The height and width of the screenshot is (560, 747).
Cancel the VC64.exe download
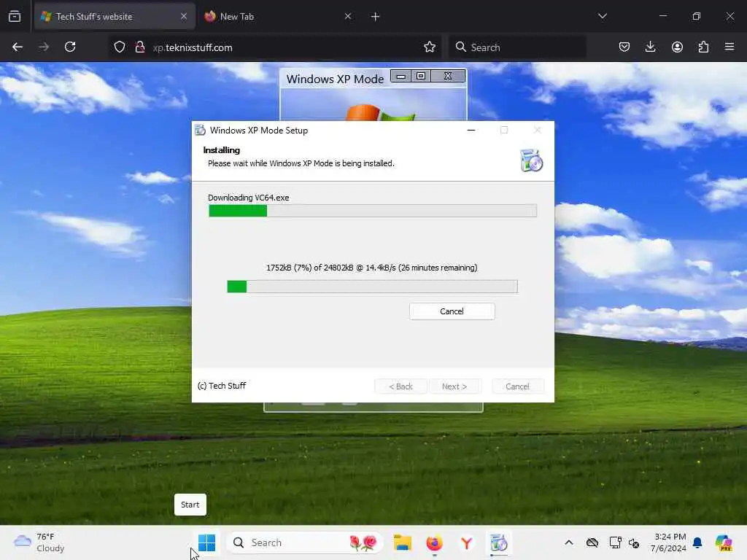452,311
